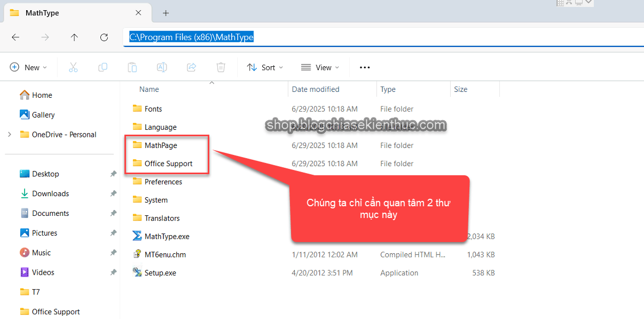Click the pin icon beside Music
Image resolution: width=644 pixels, height=319 pixels.
(x=113, y=253)
